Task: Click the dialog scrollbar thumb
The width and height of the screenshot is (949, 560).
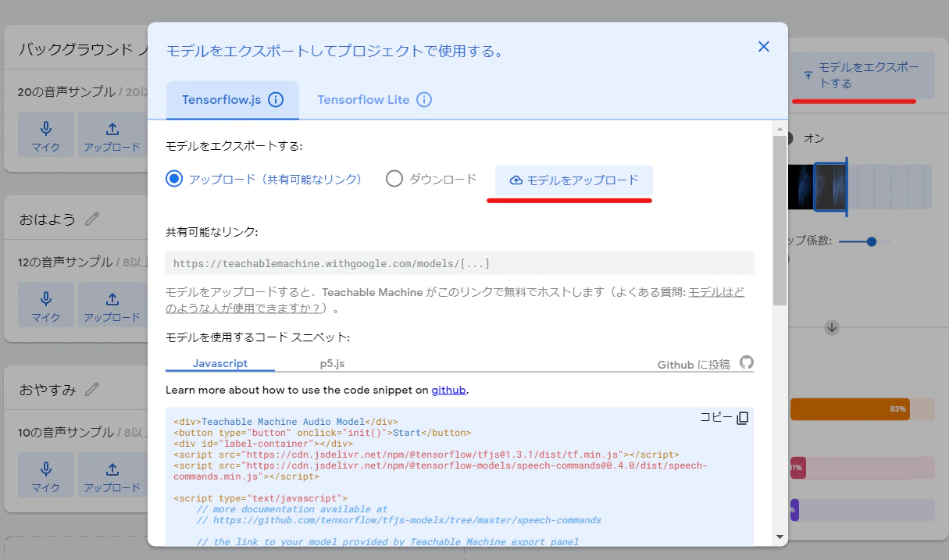Action: (780, 220)
